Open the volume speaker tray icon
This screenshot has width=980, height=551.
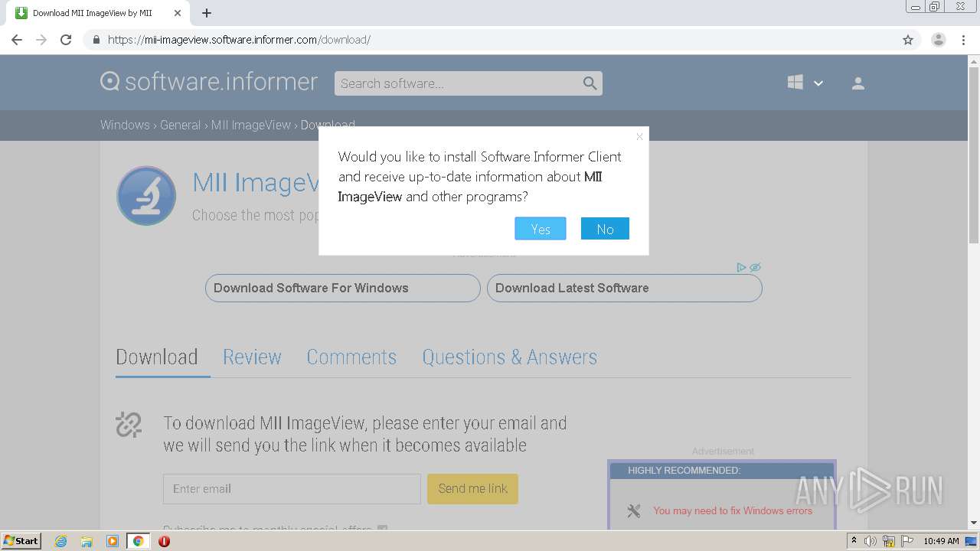(871, 541)
